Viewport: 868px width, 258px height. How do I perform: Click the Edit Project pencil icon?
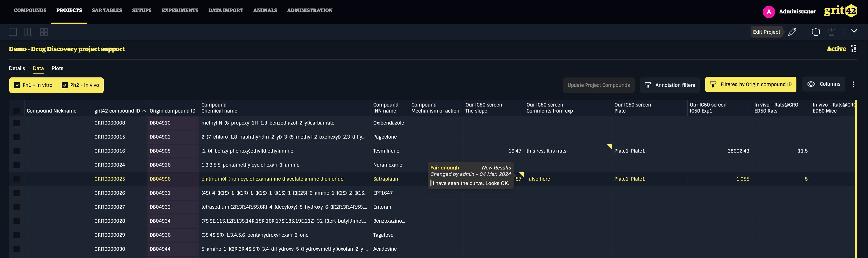(792, 32)
